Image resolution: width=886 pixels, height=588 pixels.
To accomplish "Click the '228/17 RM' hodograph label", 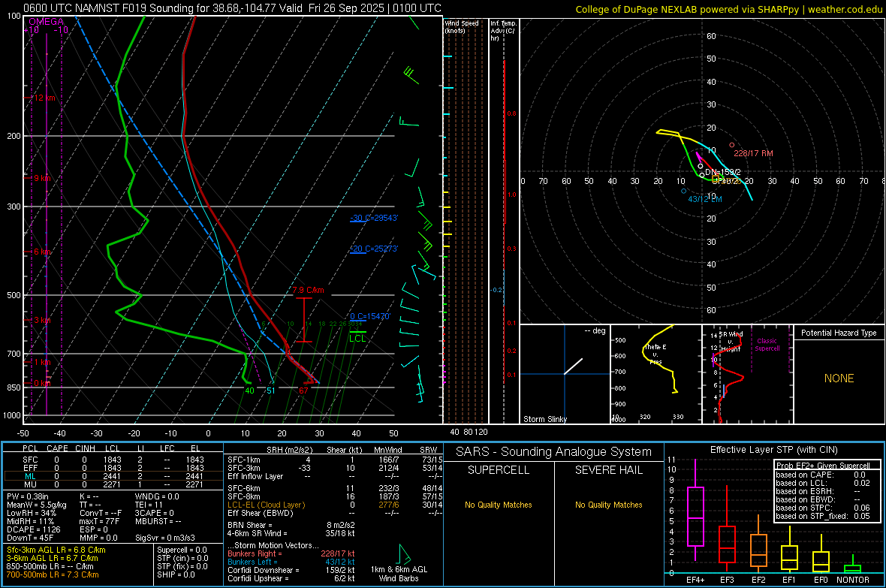I will tap(753, 153).
